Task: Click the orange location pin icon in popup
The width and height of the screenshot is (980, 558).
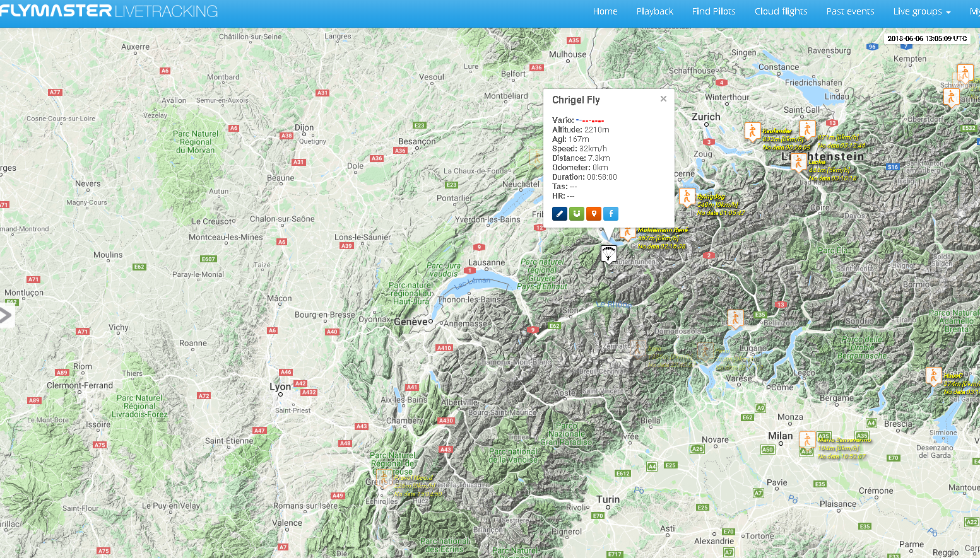Action: click(x=594, y=214)
